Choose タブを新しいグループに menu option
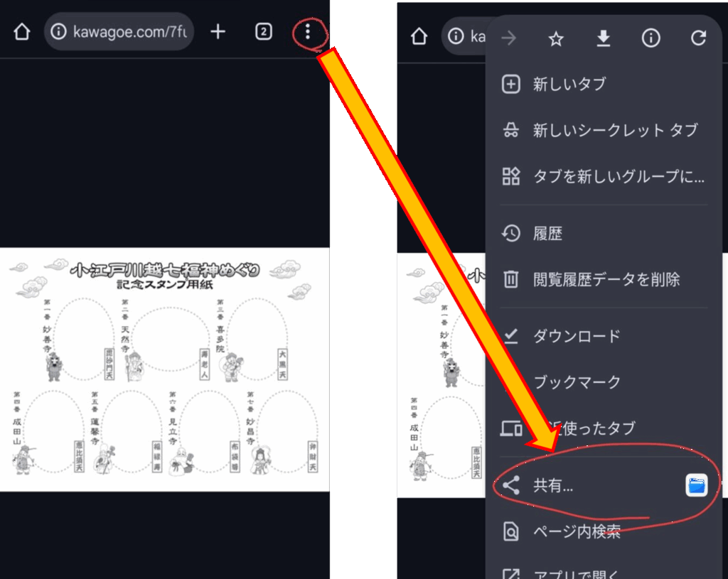 [x=617, y=176]
